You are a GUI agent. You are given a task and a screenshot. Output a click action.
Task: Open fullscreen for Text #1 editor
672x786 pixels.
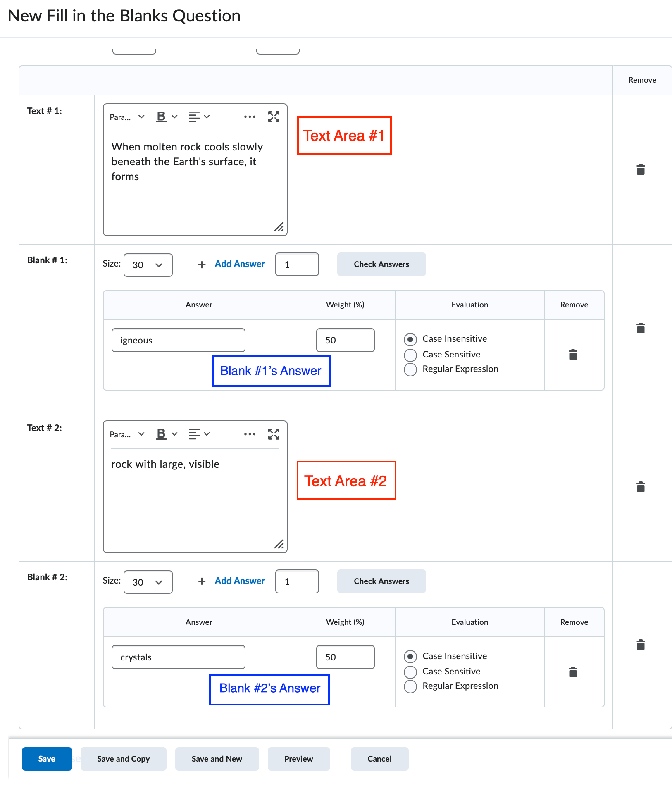273,117
